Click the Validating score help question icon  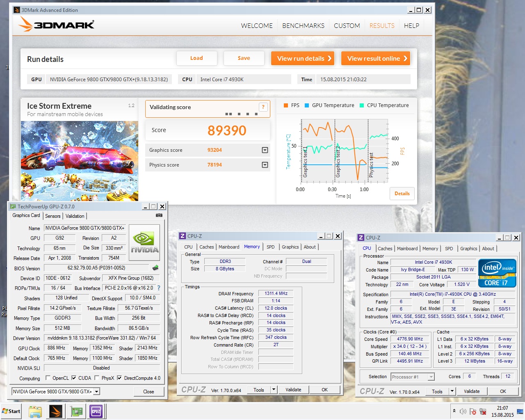263,107
